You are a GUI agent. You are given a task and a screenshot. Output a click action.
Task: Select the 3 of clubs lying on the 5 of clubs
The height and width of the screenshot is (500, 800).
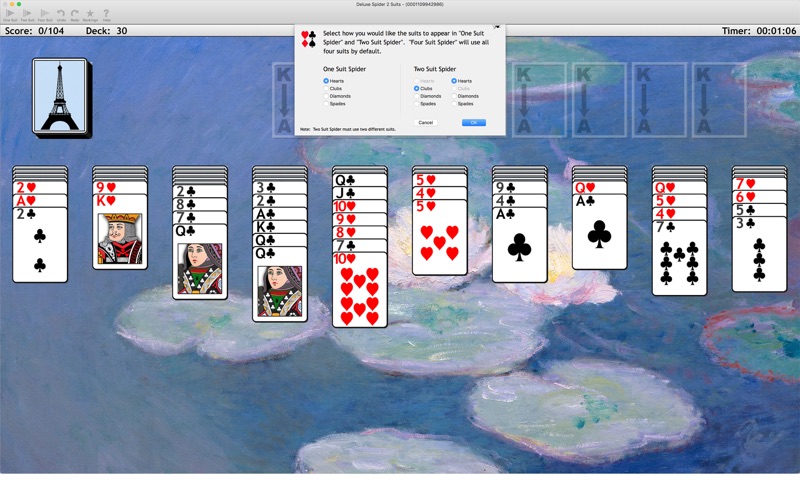pyautogui.click(x=759, y=254)
